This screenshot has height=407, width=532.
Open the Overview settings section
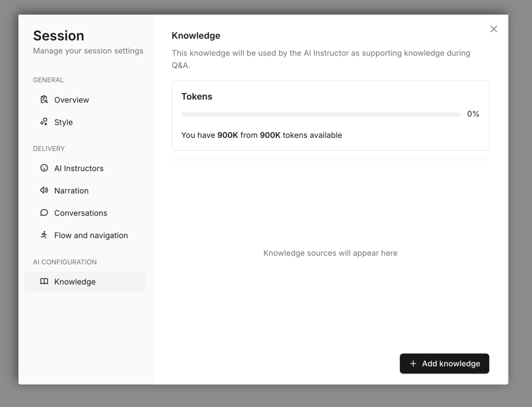click(71, 99)
